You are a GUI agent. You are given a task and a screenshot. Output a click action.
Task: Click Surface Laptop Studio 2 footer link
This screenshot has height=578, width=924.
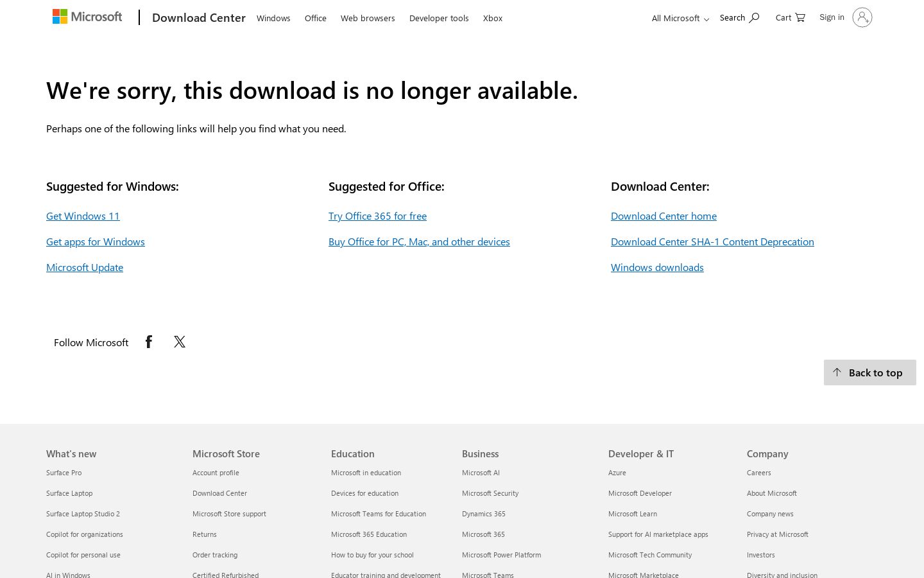tap(83, 514)
